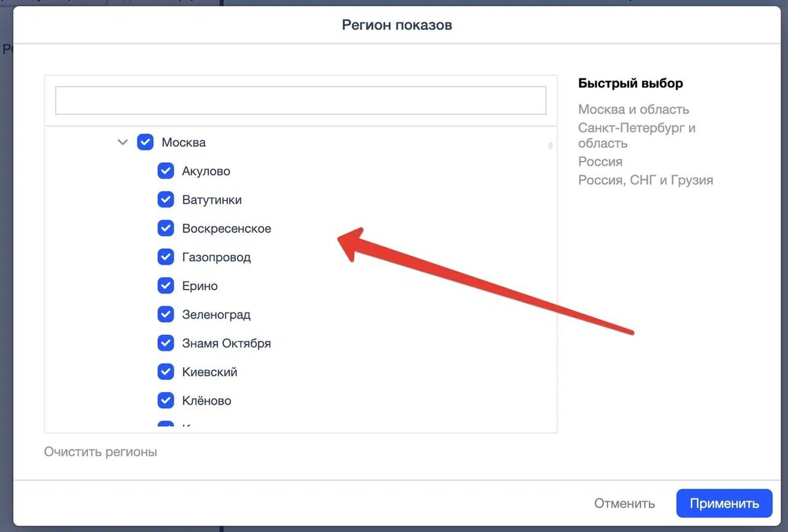This screenshot has height=532, width=788.
Task: Deselect the Клёново checkbox
Action: click(x=165, y=401)
